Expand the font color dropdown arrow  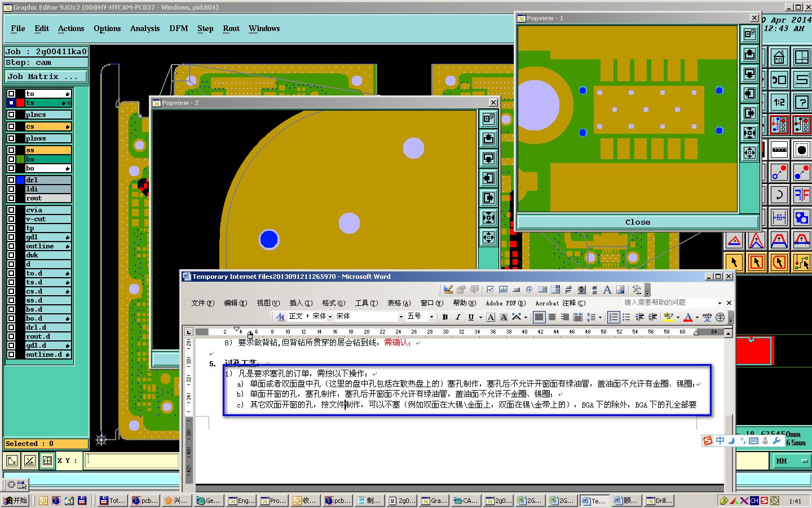click(x=697, y=317)
